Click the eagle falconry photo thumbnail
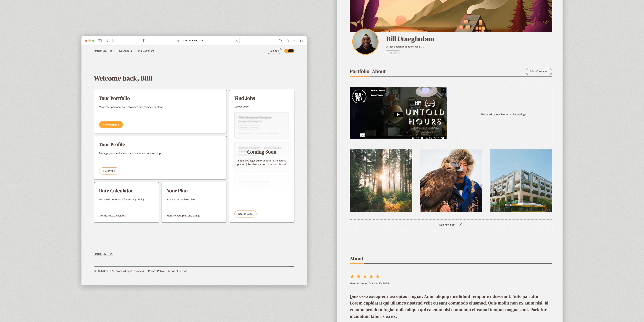The width and height of the screenshot is (644, 322). point(451,180)
